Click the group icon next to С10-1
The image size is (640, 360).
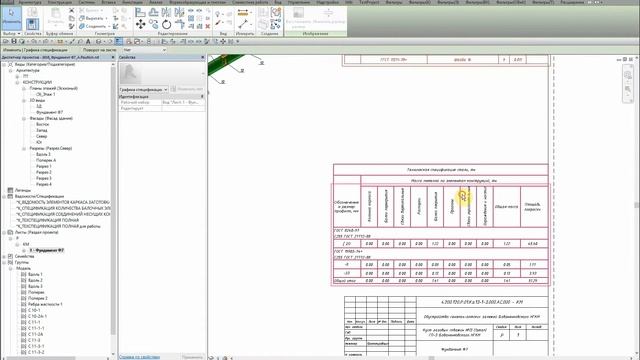(24, 310)
